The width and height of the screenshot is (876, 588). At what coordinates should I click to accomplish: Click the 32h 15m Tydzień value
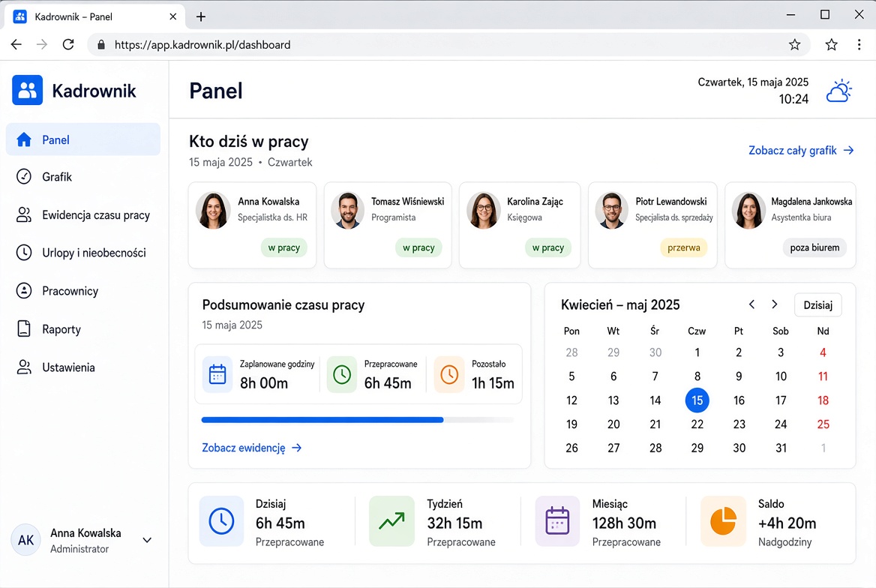pyautogui.click(x=454, y=523)
